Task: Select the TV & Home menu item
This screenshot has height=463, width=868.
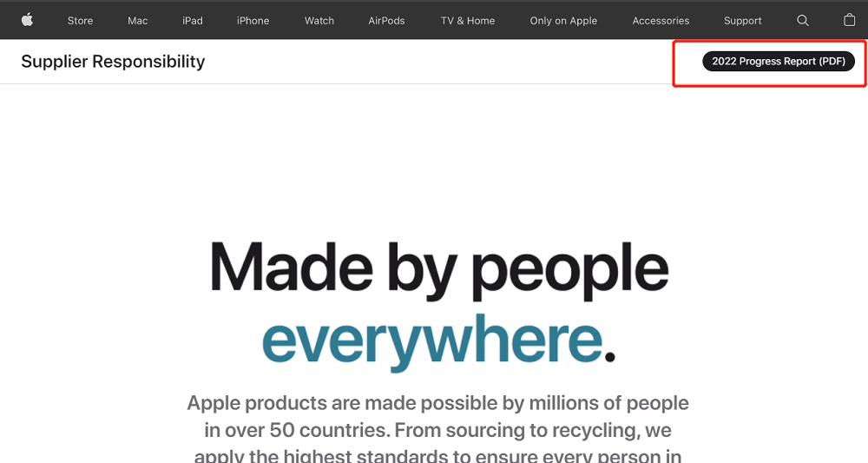Action: 468,21
